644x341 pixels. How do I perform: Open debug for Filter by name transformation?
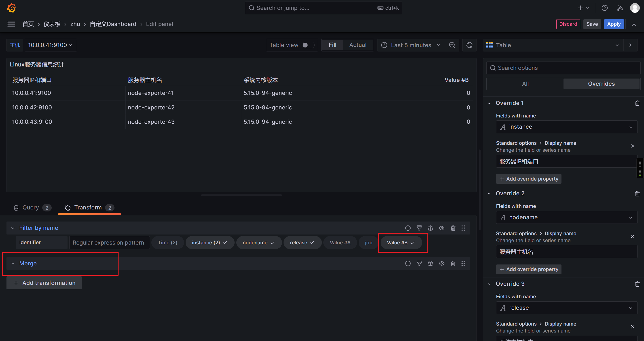coord(430,228)
